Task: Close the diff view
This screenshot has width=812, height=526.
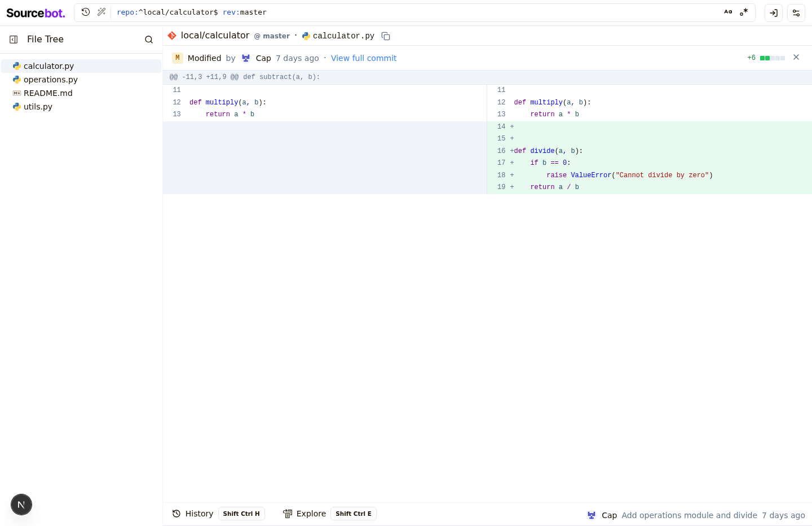Action: (796, 58)
